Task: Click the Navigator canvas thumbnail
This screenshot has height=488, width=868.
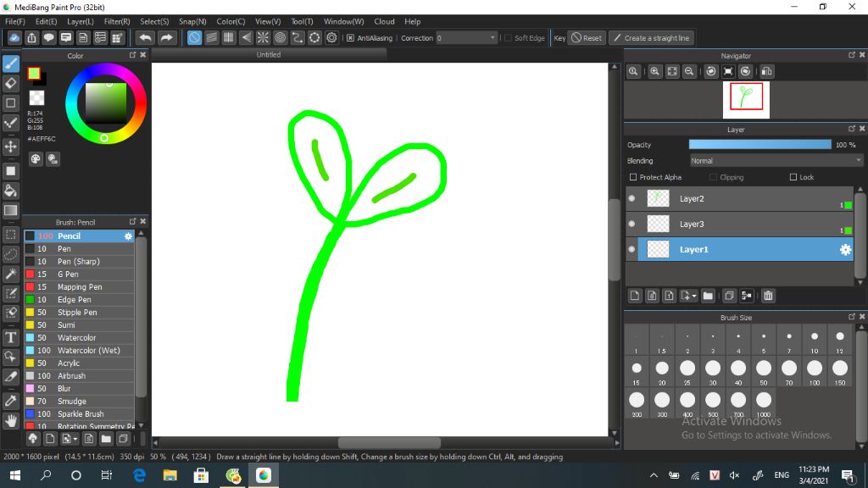Action: click(746, 100)
